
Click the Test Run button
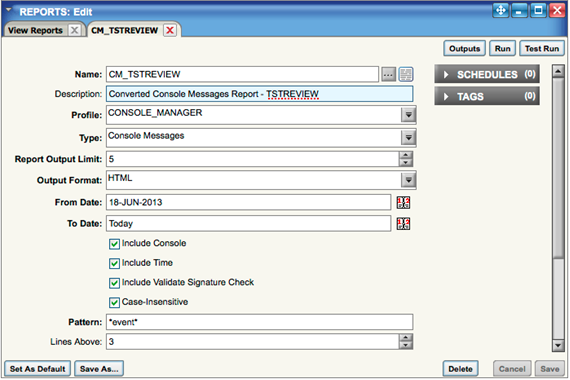click(542, 49)
